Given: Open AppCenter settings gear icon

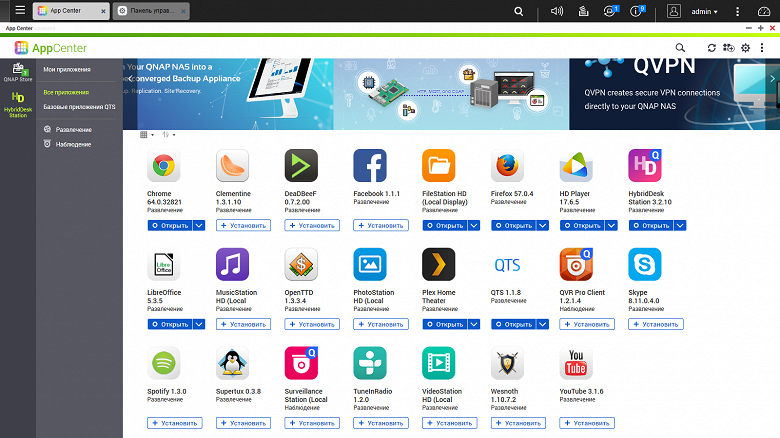Looking at the screenshot, I should (x=745, y=48).
